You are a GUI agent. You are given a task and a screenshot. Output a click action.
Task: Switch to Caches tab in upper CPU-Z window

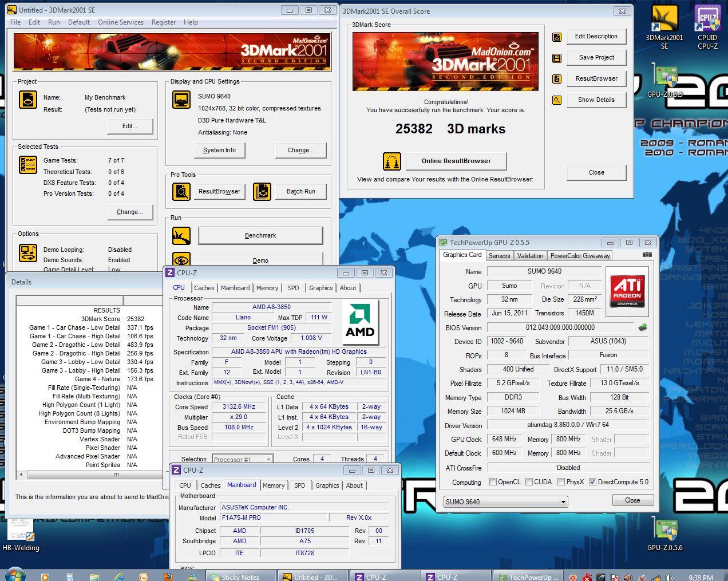[x=204, y=288]
